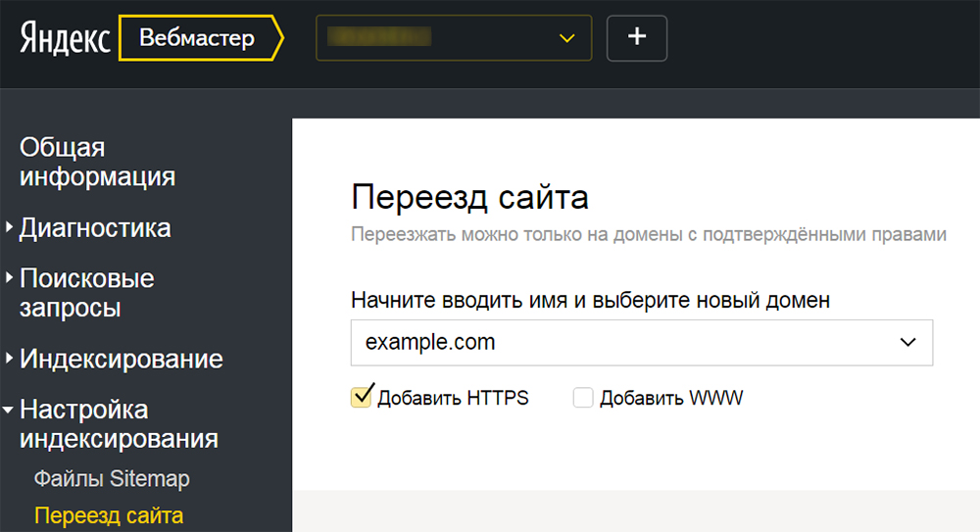Click into the example.com domain field
This screenshot has height=532, width=980.
[617, 343]
